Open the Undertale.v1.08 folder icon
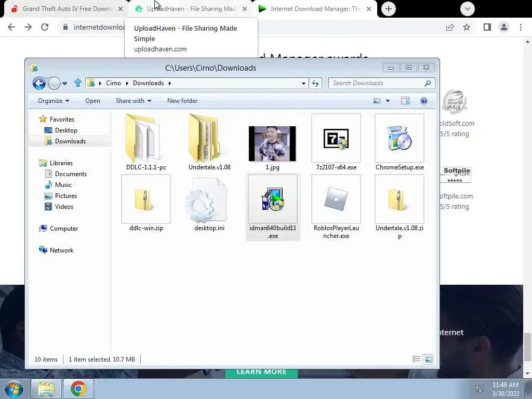This screenshot has width=532, height=399. 205,138
